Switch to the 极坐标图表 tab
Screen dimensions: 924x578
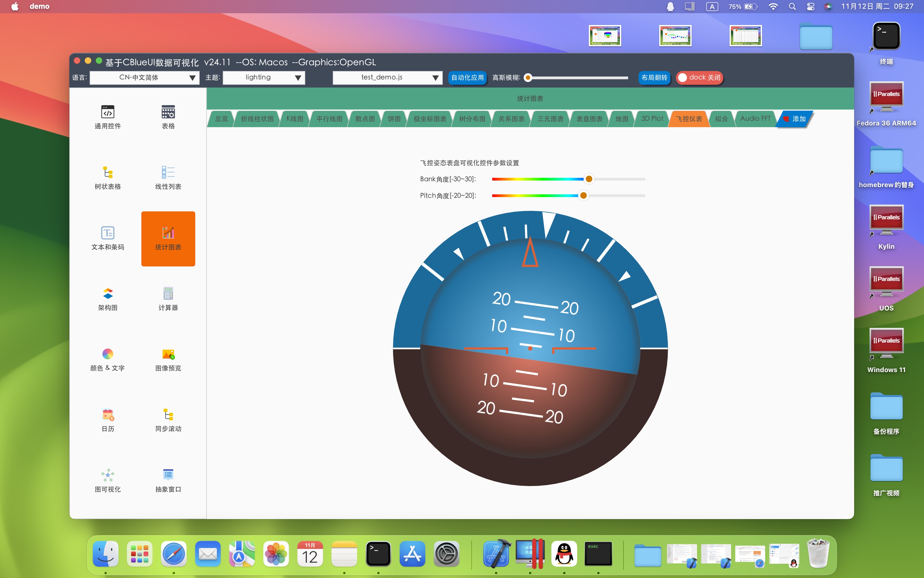click(x=430, y=119)
